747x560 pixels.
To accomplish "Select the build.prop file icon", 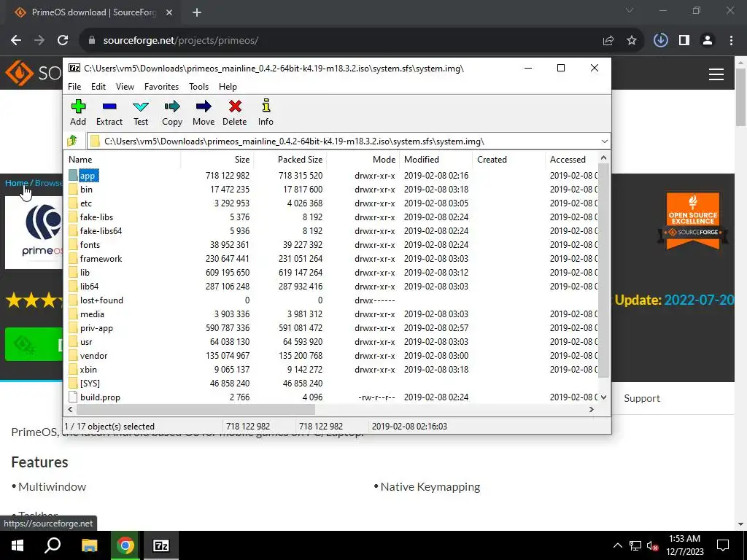I will click(x=73, y=397).
